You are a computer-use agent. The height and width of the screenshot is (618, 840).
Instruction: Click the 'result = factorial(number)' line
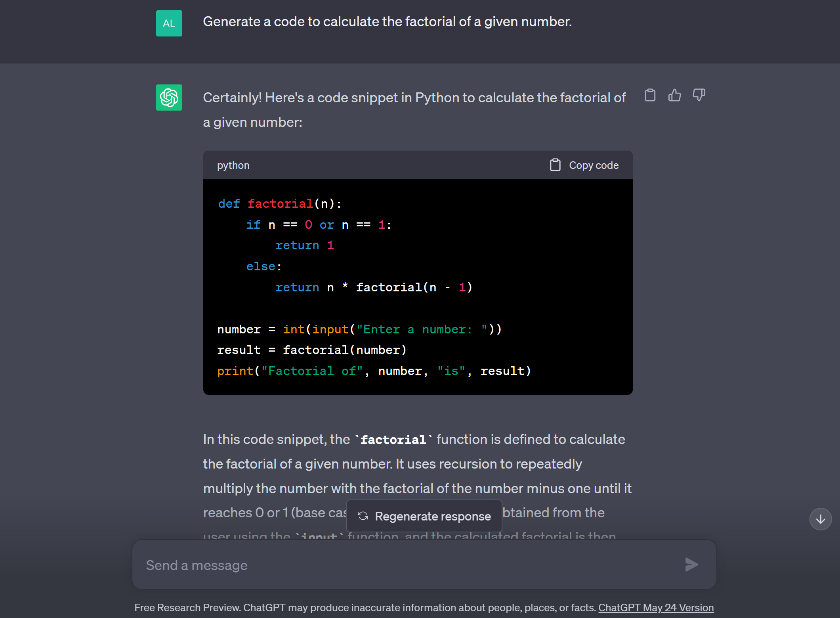point(312,350)
